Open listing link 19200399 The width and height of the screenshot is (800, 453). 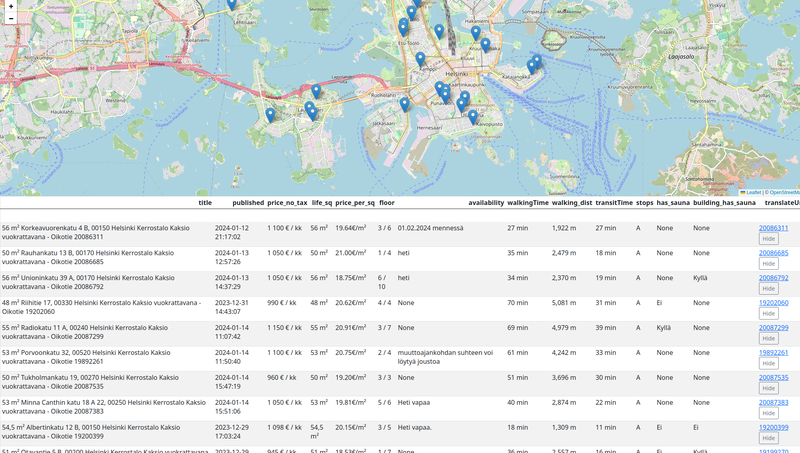(x=773, y=427)
